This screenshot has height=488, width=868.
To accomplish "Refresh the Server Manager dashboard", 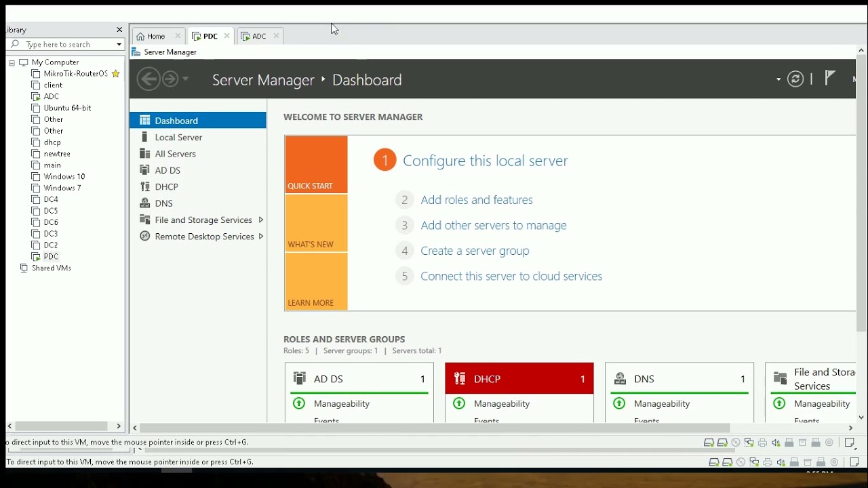I will point(795,79).
